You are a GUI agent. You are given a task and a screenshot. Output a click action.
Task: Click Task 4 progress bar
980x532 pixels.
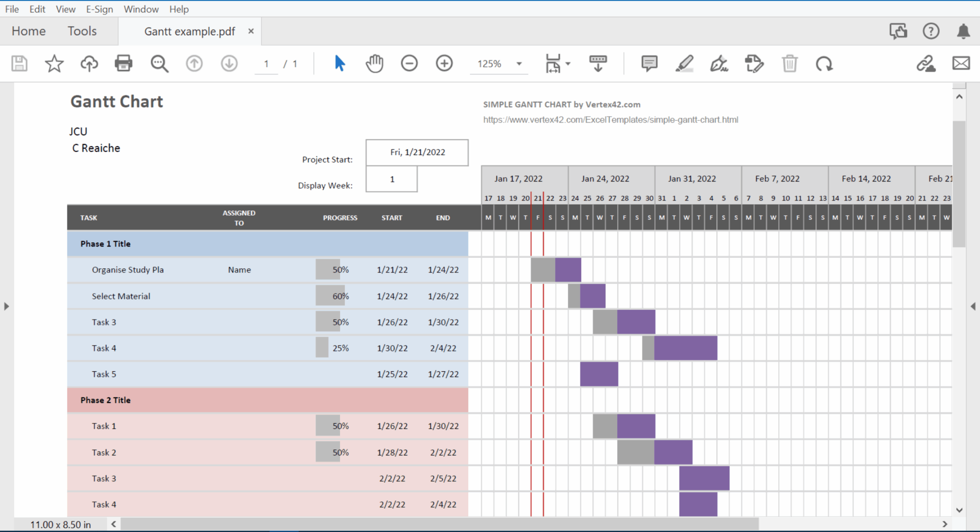322,348
